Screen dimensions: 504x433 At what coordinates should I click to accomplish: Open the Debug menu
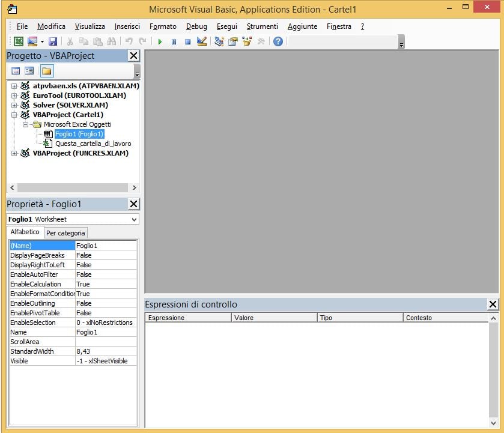tap(196, 26)
